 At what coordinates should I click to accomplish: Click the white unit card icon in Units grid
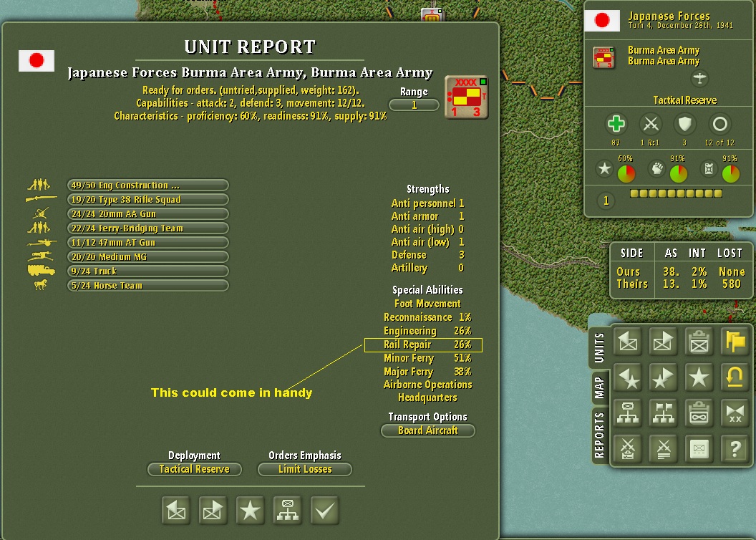[x=699, y=449]
